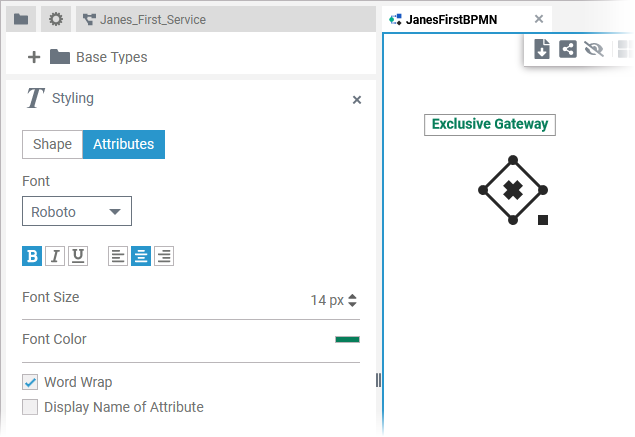This screenshot has height=437, width=635.
Task: Enable Display Name of Attribute checkbox
Action: (x=30, y=407)
